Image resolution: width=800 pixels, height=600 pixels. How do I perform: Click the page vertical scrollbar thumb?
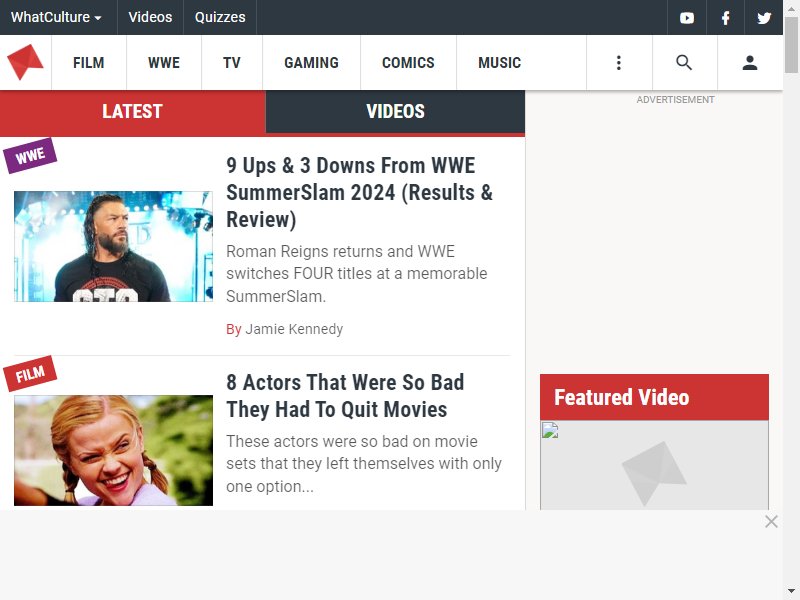(x=791, y=45)
